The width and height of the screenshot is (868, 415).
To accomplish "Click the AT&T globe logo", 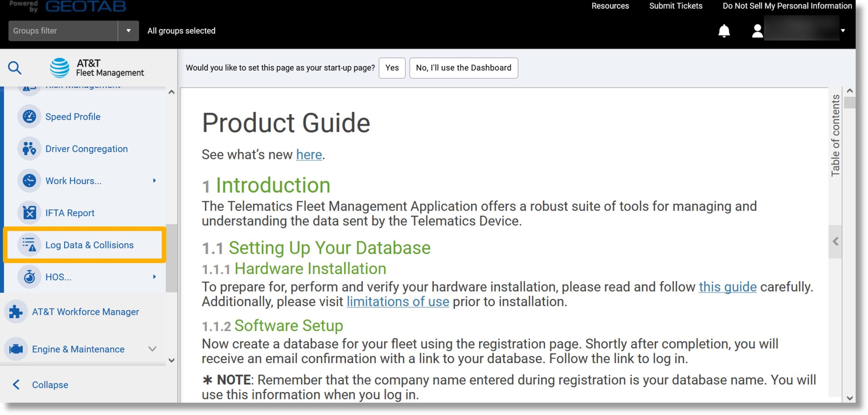I will (60, 68).
